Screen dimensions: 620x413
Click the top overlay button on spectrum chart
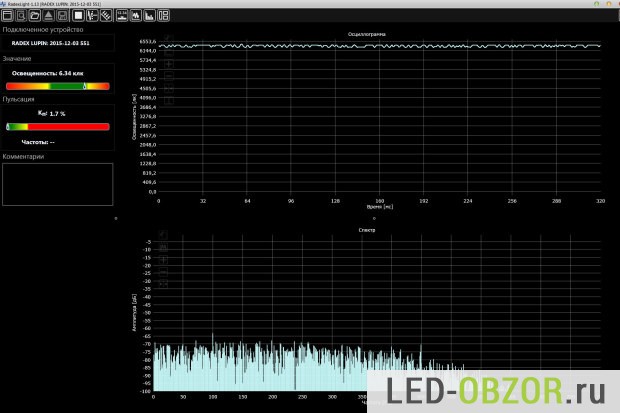click(163, 234)
